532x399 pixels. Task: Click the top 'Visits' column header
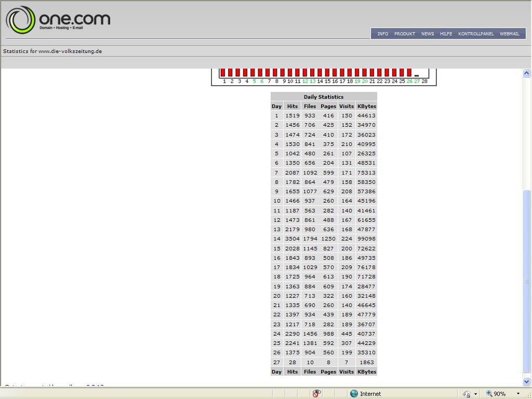pos(347,106)
